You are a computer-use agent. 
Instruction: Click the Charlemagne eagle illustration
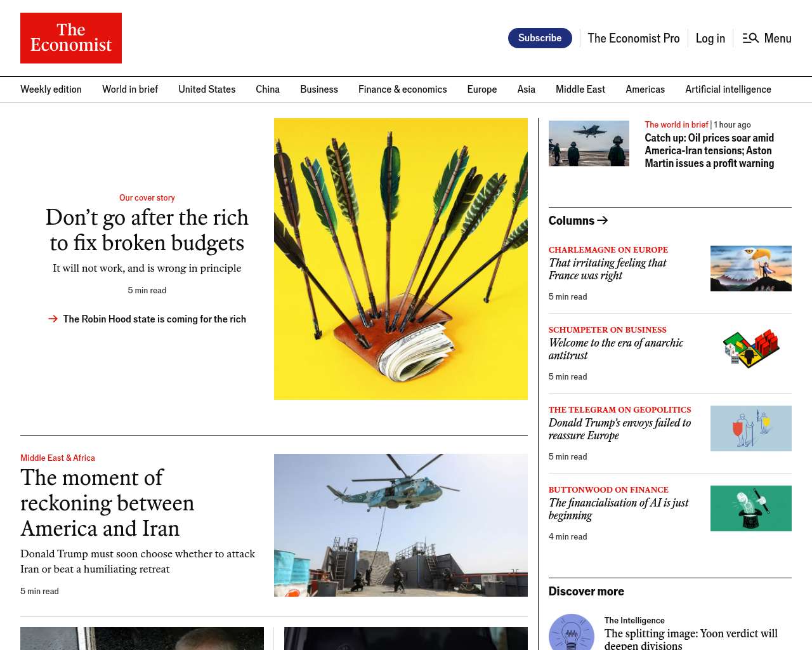pos(751,269)
